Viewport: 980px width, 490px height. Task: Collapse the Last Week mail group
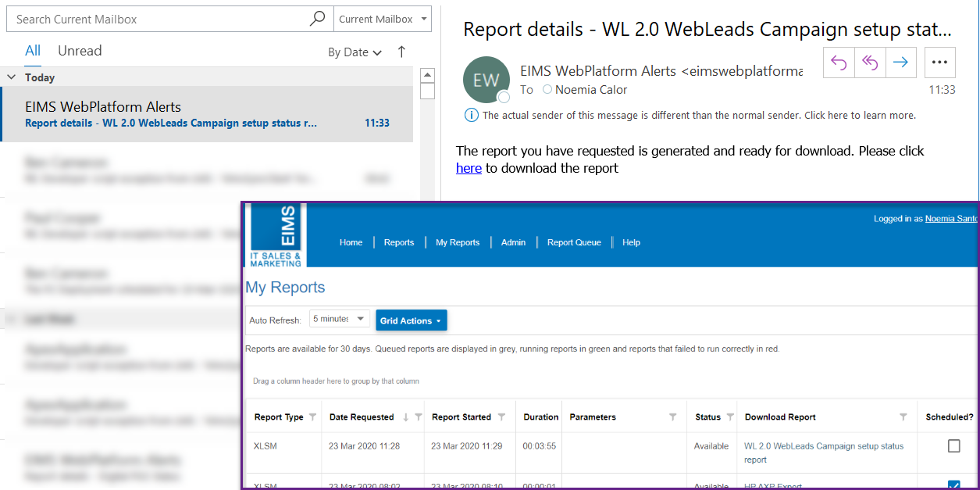(x=12, y=319)
